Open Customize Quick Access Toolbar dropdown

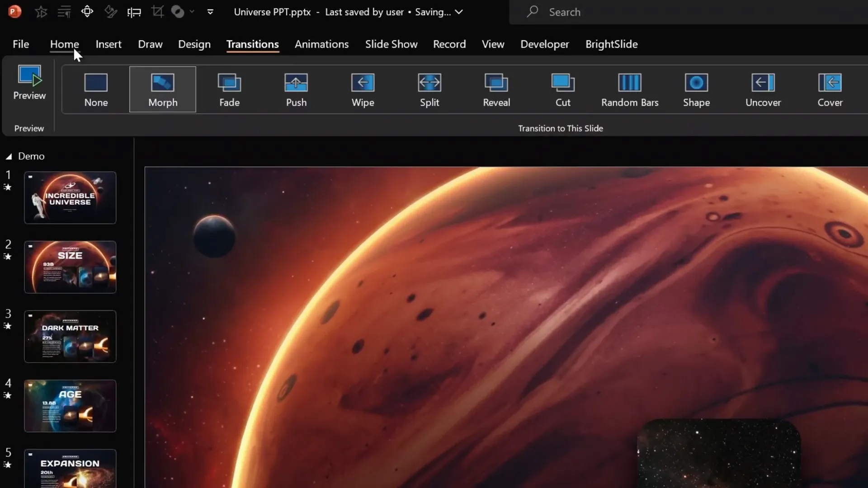210,12
